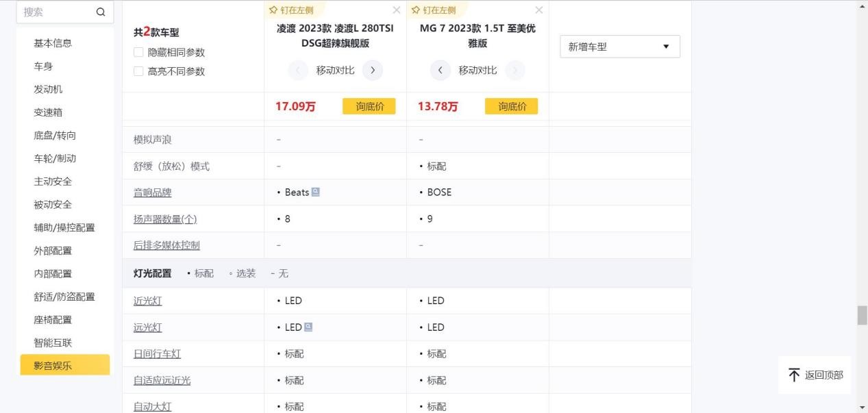The image size is (868, 413).
Task: Open the info icon next to Beats
Action: point(315,192)
